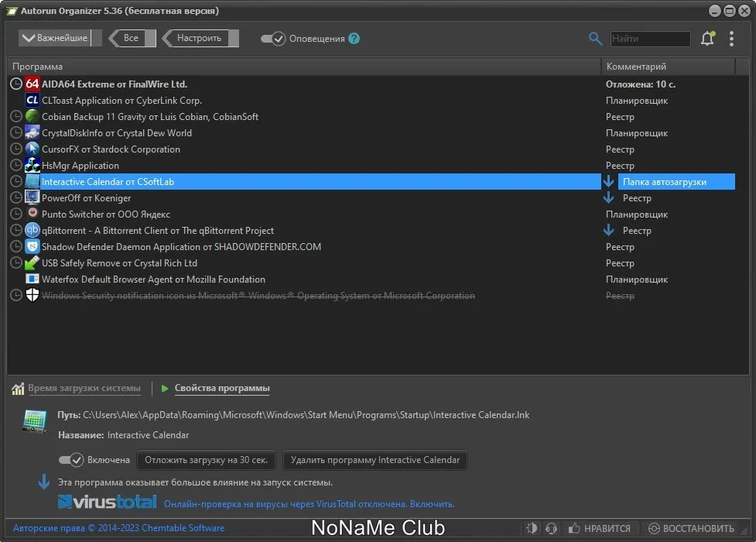
Task: Toggle the Включена enabled switch
Action: point(71,459)
